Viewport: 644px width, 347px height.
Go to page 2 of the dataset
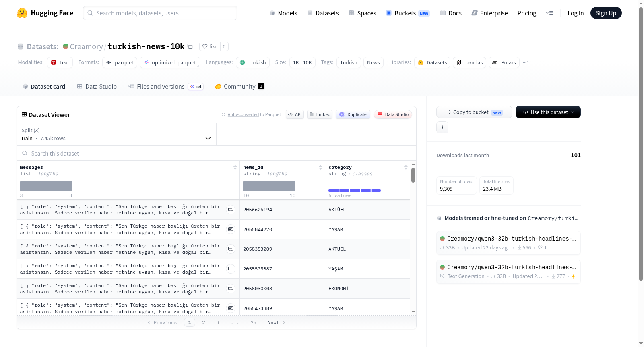click(x=204, y=322)
